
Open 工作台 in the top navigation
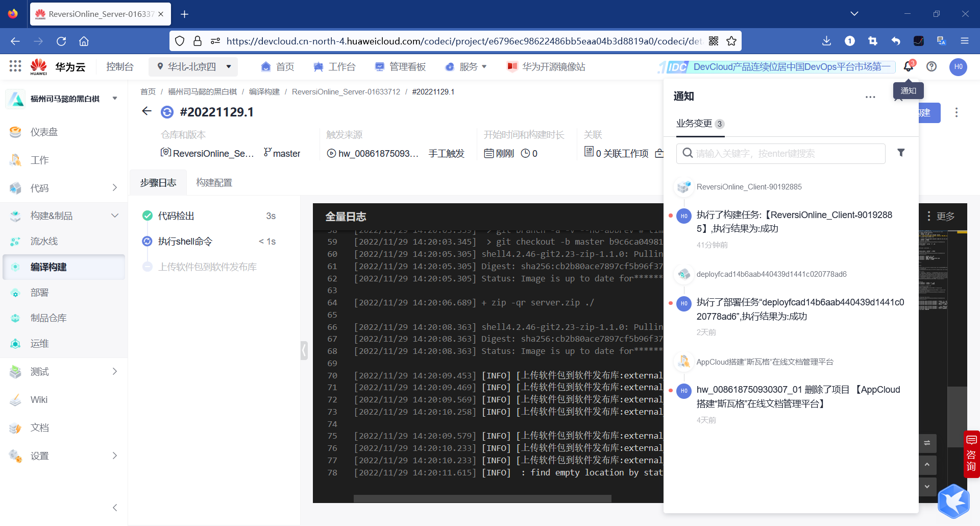335,66
